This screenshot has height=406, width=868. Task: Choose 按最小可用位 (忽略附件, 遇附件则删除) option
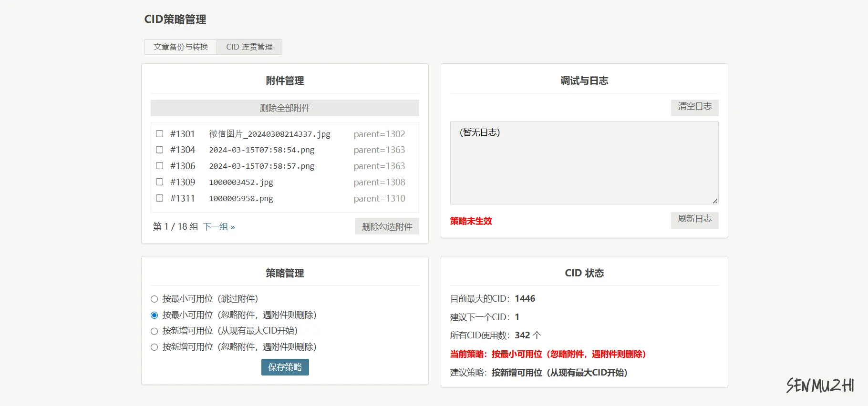(x=154, y=315)
